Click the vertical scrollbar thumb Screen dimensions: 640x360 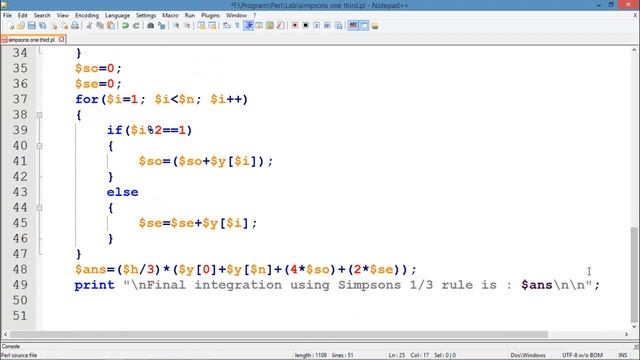click(x=634, y=274)
